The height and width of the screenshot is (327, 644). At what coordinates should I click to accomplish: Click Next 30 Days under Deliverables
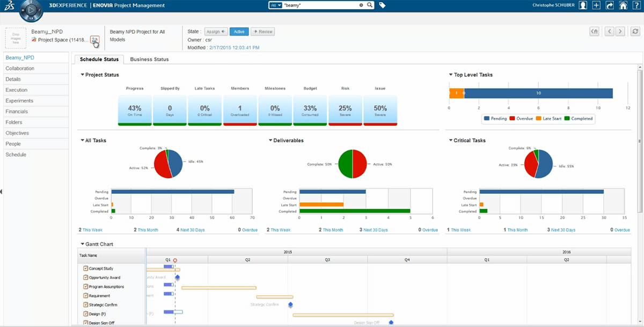376,230
